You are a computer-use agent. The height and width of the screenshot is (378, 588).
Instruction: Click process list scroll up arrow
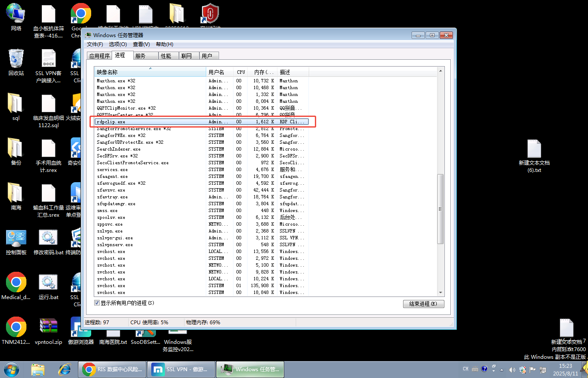point(441,71)
